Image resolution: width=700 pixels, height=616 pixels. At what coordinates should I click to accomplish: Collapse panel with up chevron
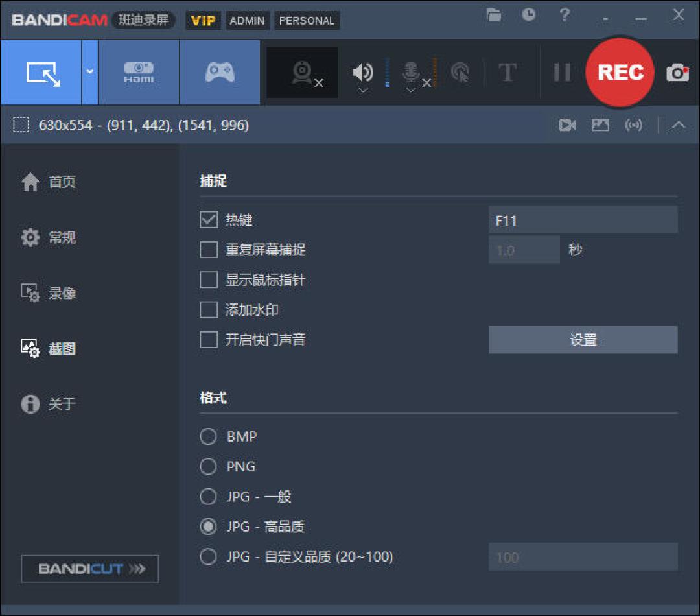click(679, 125)
